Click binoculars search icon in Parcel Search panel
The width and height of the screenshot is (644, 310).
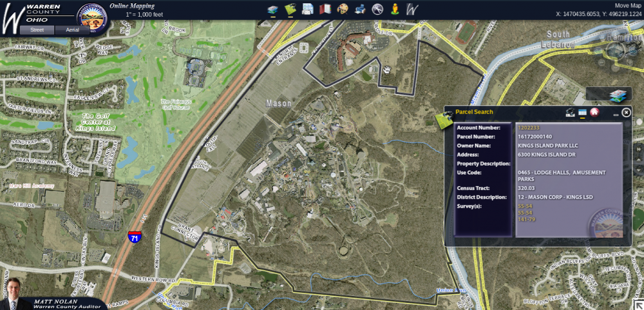point(570,112)
